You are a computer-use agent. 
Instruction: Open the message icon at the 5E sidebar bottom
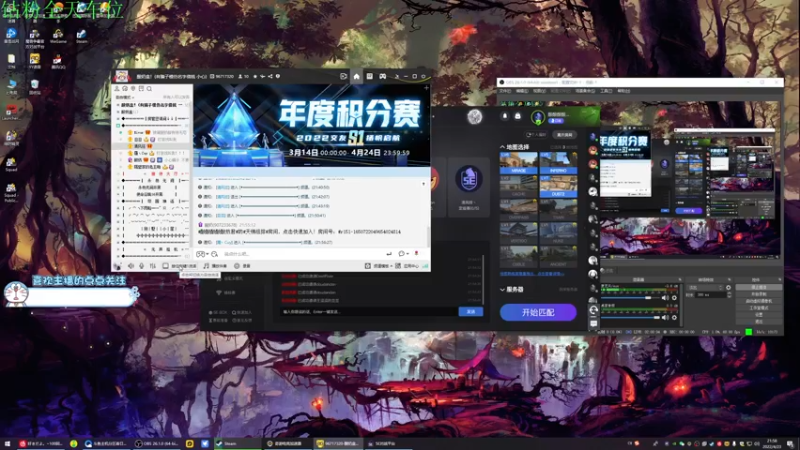click(593, 323)
